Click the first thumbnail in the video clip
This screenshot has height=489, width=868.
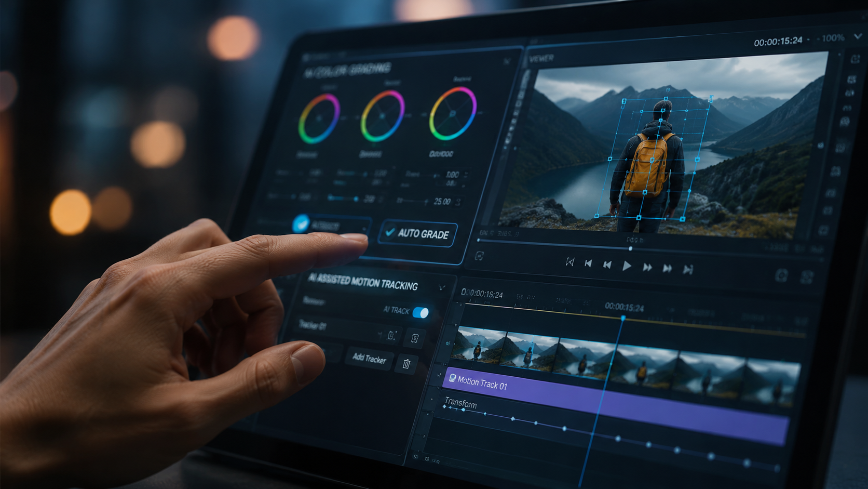tap(480, 345)
